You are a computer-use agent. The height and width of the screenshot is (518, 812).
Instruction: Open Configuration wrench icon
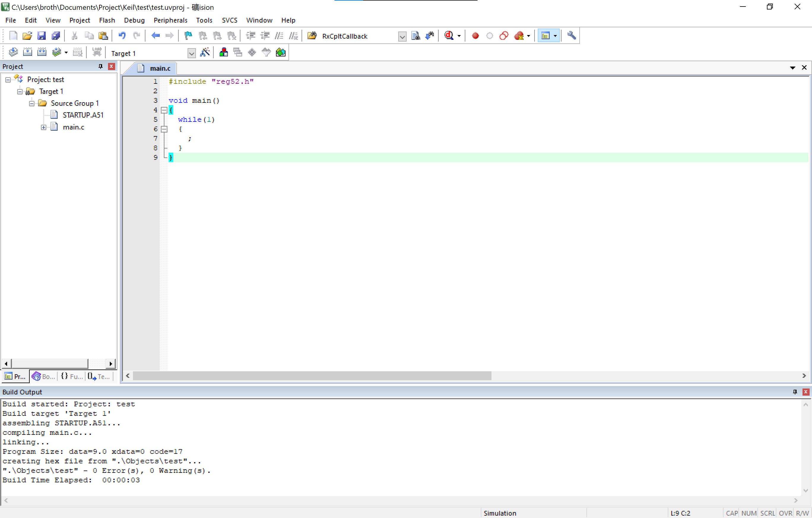point(571,35)
